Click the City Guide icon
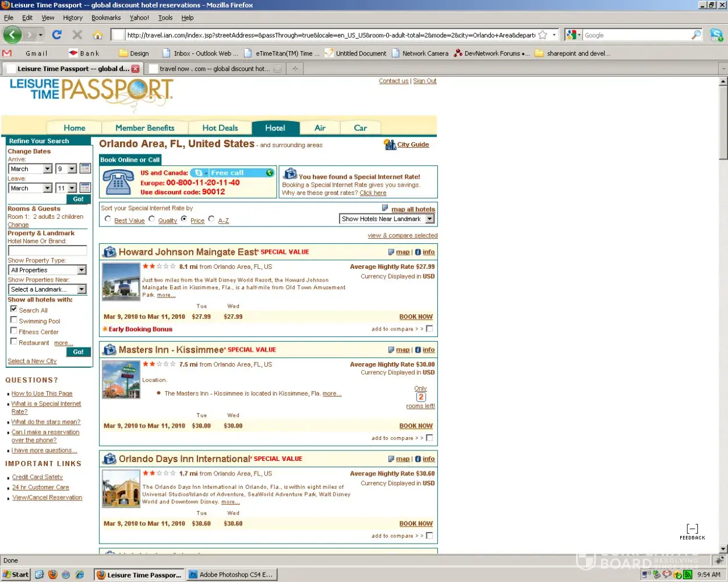 coord(390,144)
